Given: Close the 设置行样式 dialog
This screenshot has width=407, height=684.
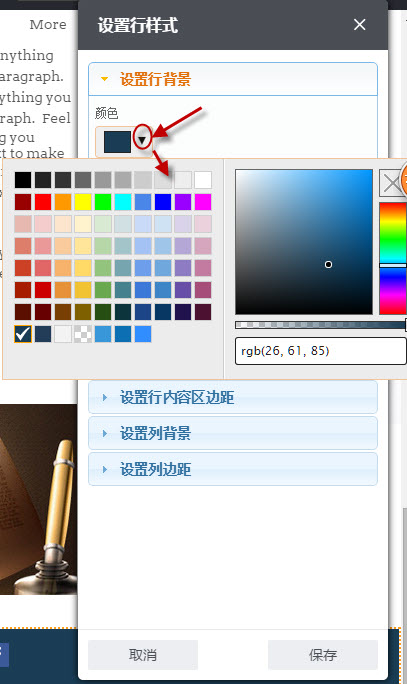Looking at the screenshot, I should (x=359, y=24).
